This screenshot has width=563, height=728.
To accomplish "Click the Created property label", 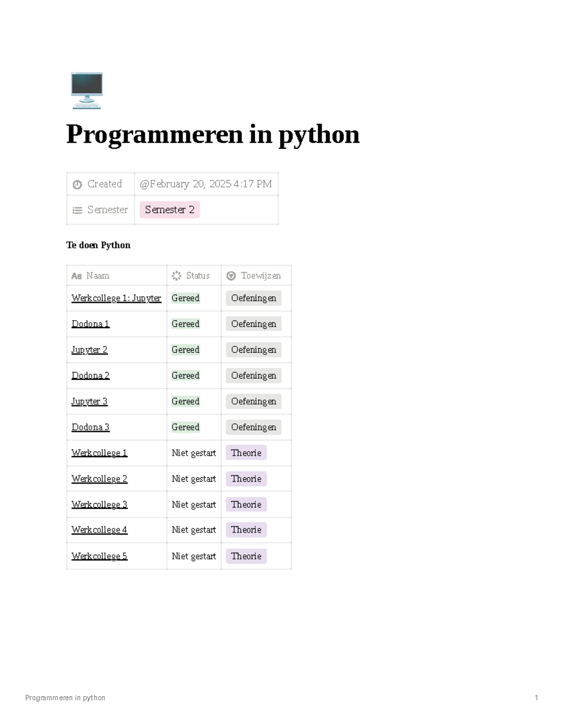I will tap(105, 184).
